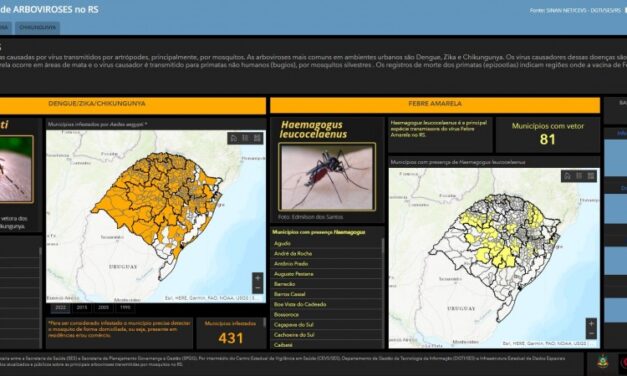Click the Municípios com presença Haemagogus list heading
This screenshot has height=376, width=627.
(x=319, y=232)
